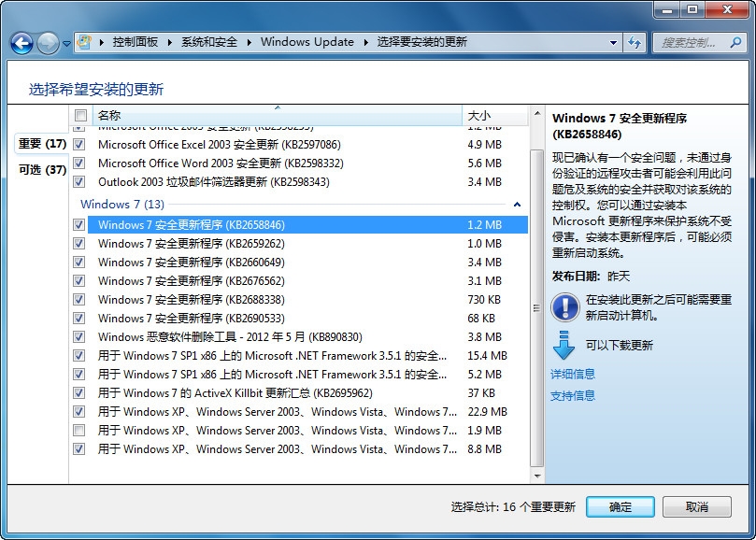The image size is (756, 540).
Task: Uncheck update KB2690533 checkbox
Action: pos(79,319)
